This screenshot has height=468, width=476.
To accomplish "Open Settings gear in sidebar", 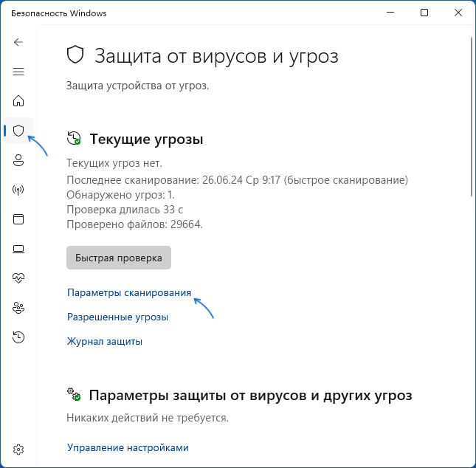I will tap(18, 450).
